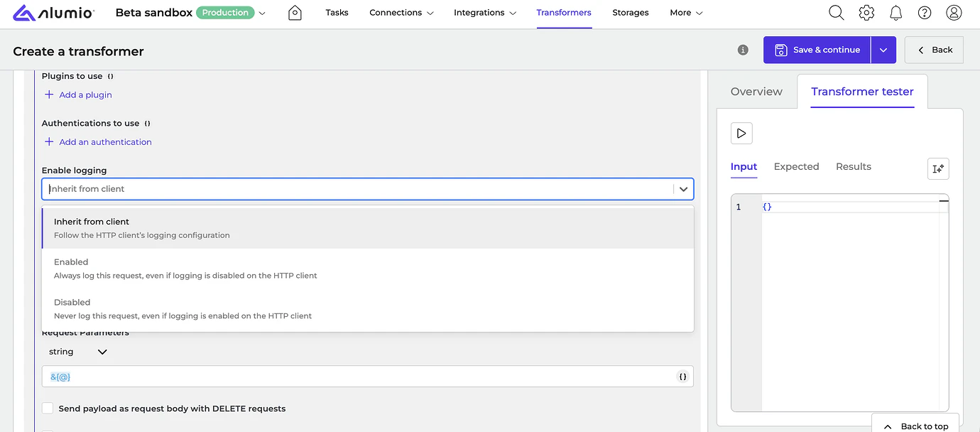Switch to the Overview tab
Viewport: 980px width, 432px height.
click(756, 92)
